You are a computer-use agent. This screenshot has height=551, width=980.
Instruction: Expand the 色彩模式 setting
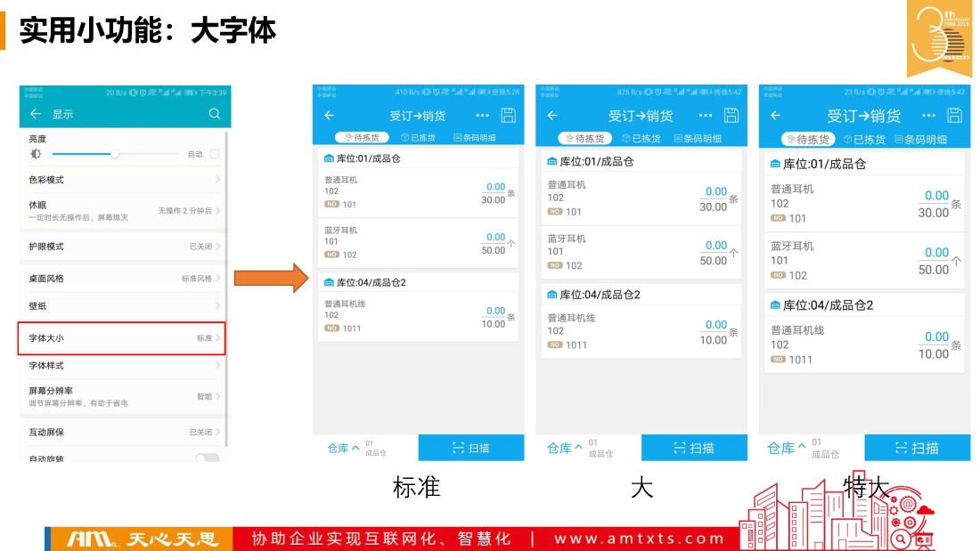click(121, 180)
